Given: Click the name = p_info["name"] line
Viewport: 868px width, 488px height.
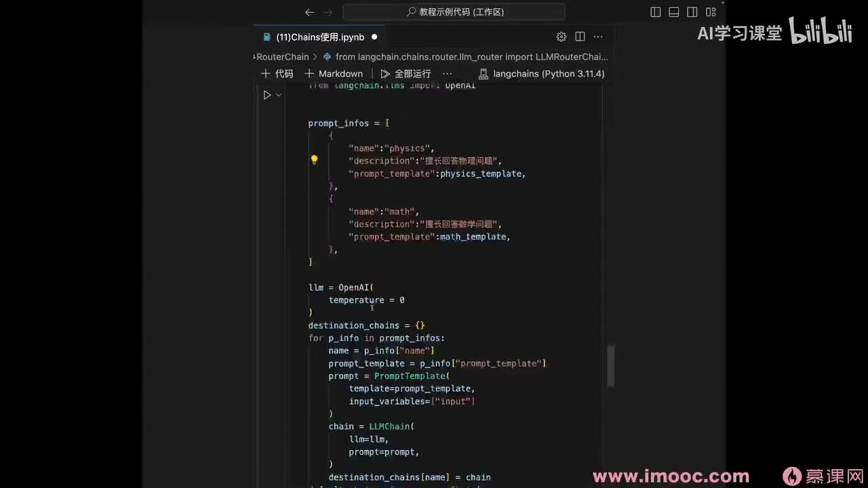Looking at the screenshot, I should 382,350.
